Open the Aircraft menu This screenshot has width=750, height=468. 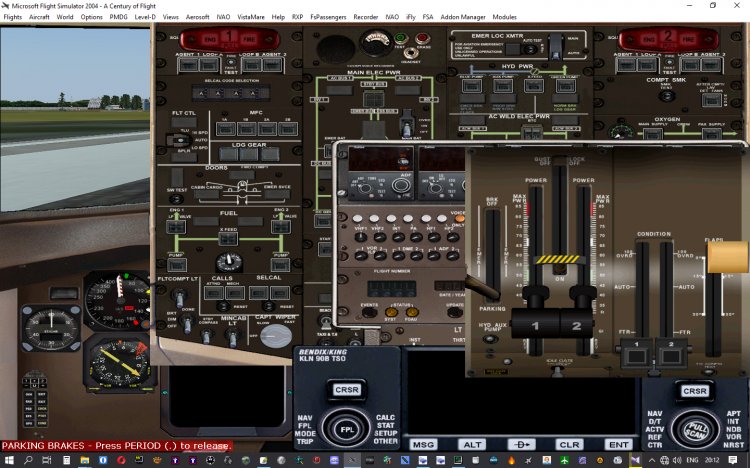(x=39, y=17)
